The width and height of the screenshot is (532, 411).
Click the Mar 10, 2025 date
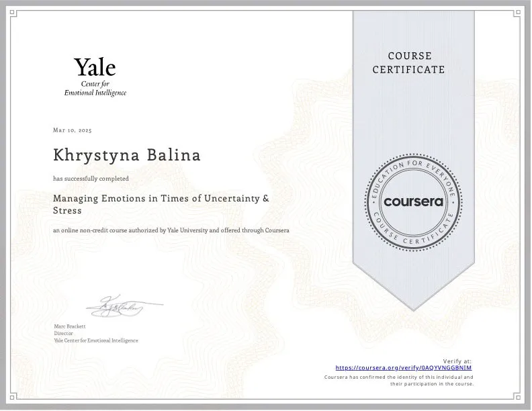[73, 130]
